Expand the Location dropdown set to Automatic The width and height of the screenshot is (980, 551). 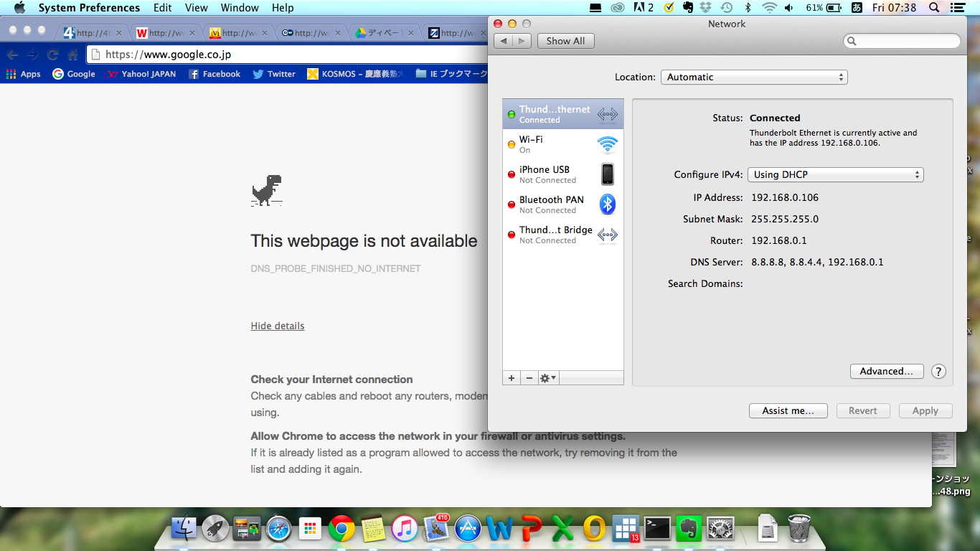pyautogui.click(x=754, y=77)
